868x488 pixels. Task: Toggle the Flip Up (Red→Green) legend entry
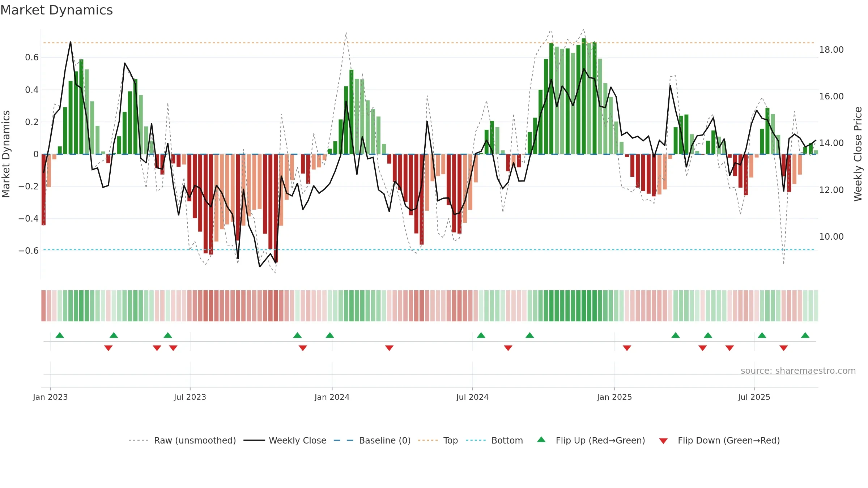click(x=591, y=440)
